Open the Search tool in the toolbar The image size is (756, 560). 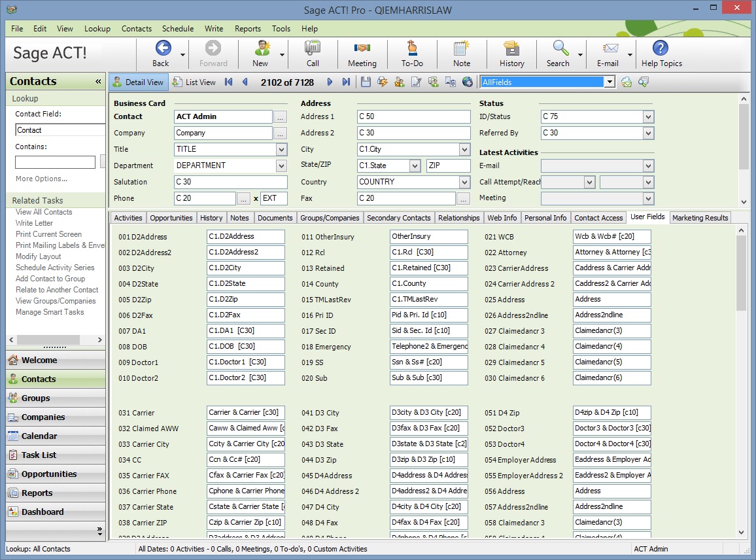pyautogui.click(x=558, y=54)
